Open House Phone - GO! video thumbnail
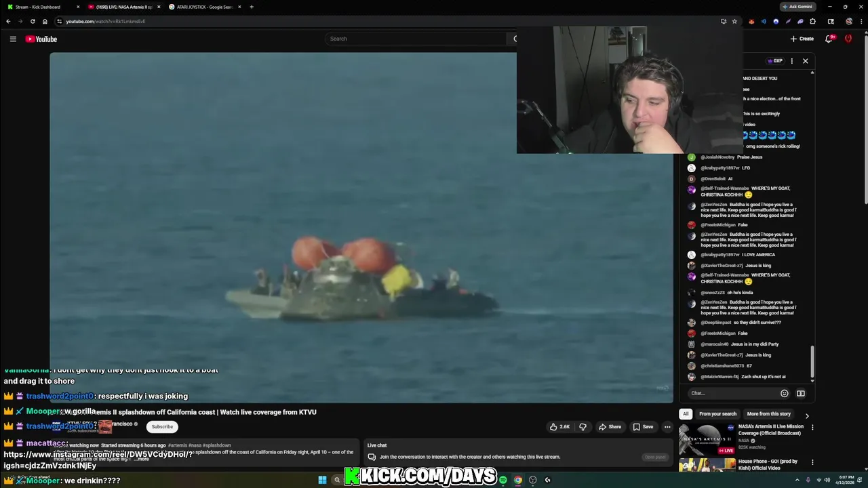The height and width of the screenshot is (488, 868). coord(707,464)
